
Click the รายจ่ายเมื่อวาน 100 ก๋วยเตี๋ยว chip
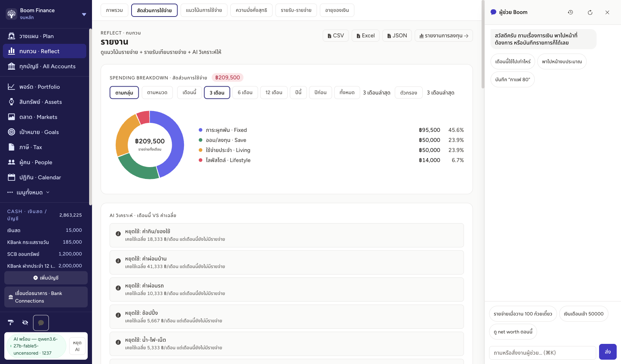[x=523, y=314]
